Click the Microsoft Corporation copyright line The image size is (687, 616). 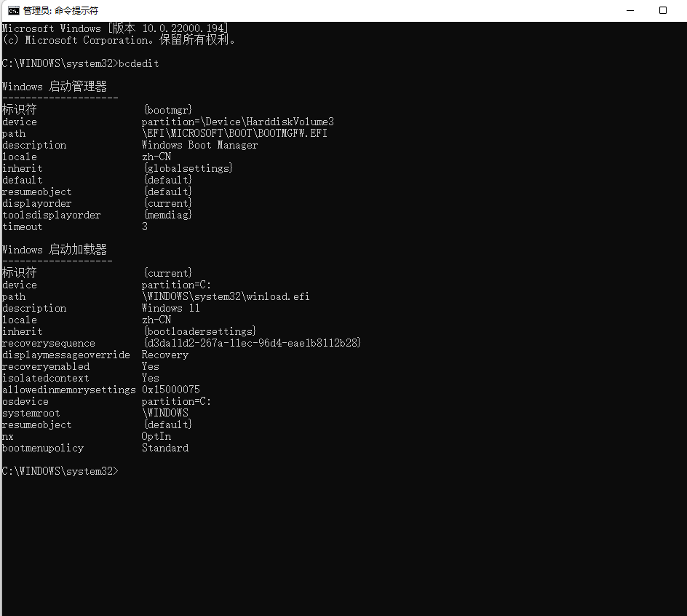119,40
